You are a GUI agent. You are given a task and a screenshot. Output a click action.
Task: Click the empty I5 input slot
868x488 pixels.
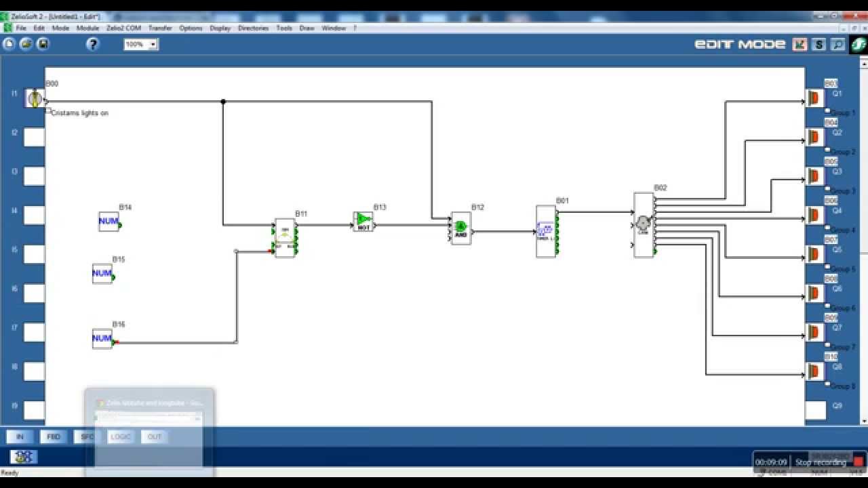point(34,254)
